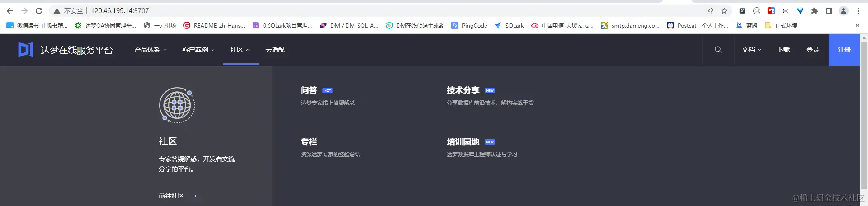This screenshot has width=868, height=206.
Task: Open the SQLark bookmark
Action: [509, 25]
